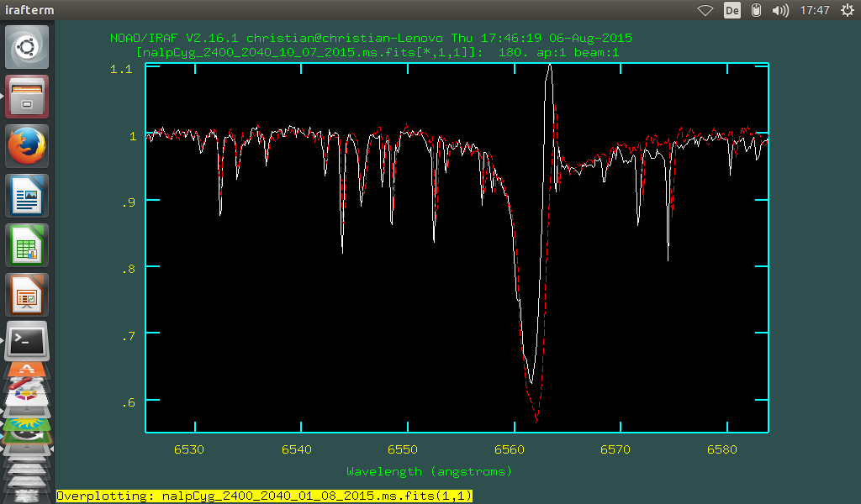Open the sound volume indicator menu
This screenshot has height=504, width=861.
click(780, 10)
